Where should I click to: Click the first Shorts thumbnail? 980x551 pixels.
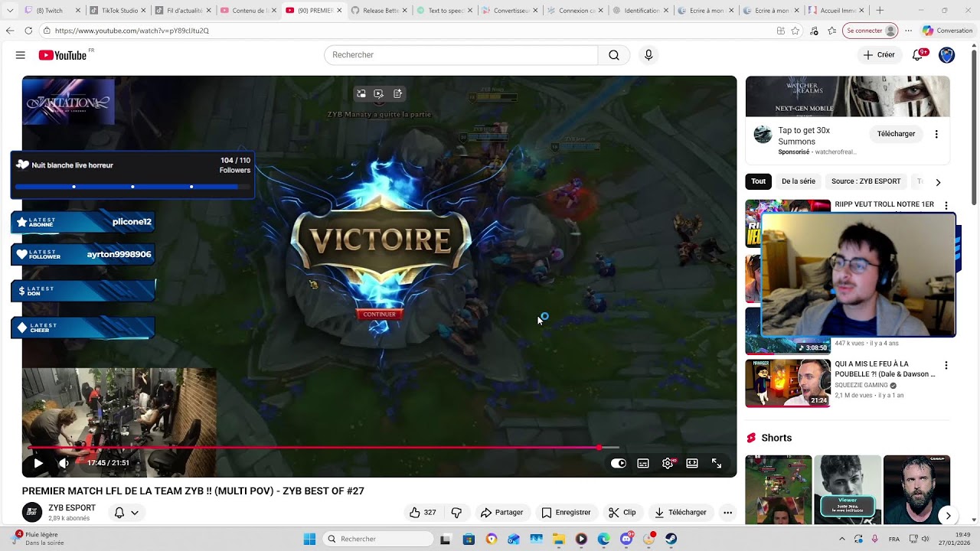pos(779,490)
